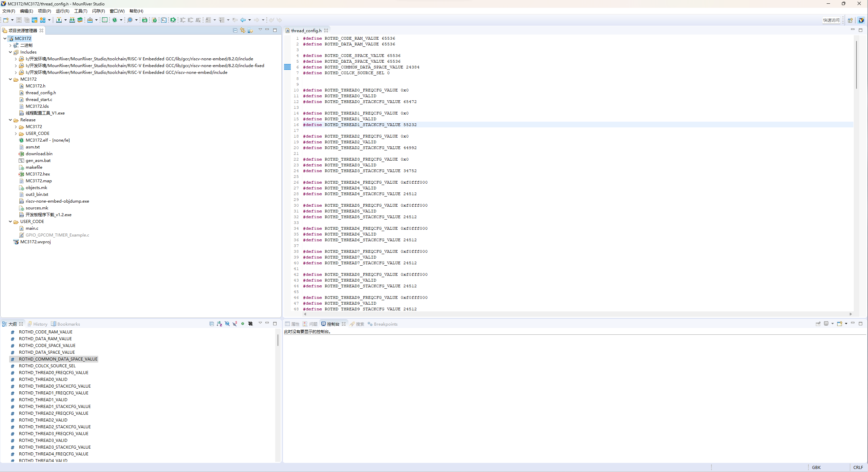Toggle Link with Editor in the project explorer
868x472 pixels.
click(x=243, y=30)
